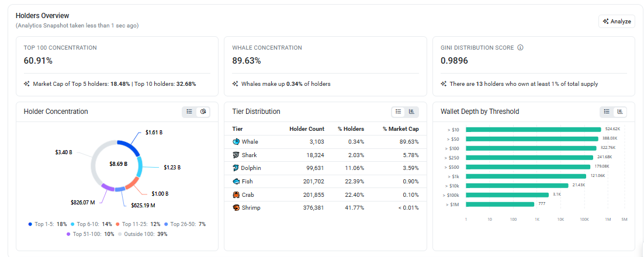Click the 41.77% shrimp holders cell
Viewport: 644px width, 257px height.
[x=355, y=208]
